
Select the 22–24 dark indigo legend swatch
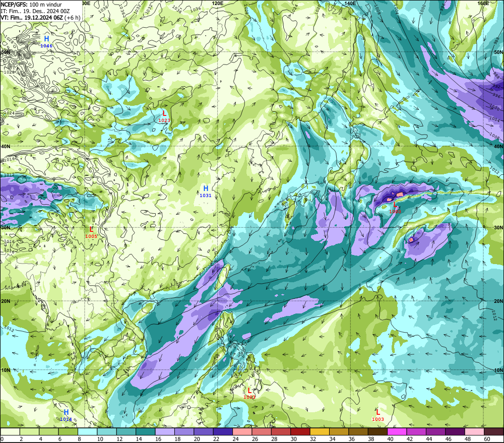point(223,431)
